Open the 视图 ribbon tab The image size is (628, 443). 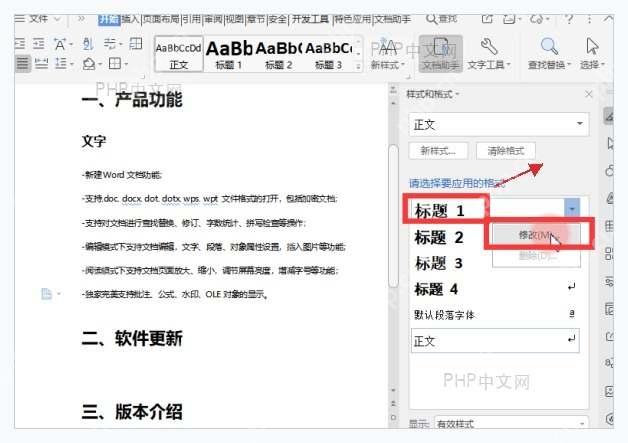click(x=234, y=19)
